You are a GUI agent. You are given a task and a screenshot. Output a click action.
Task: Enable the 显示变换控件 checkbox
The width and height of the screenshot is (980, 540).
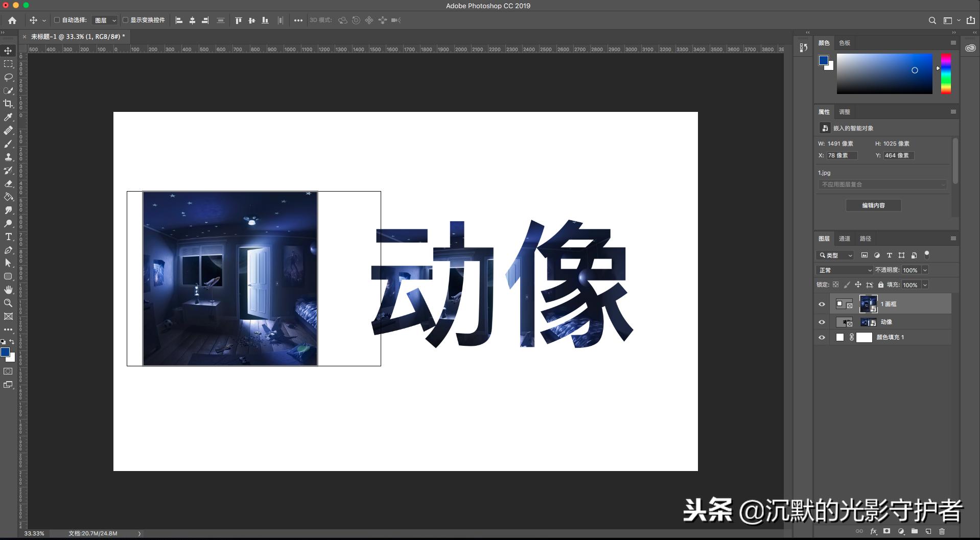[x=125, y=20]
